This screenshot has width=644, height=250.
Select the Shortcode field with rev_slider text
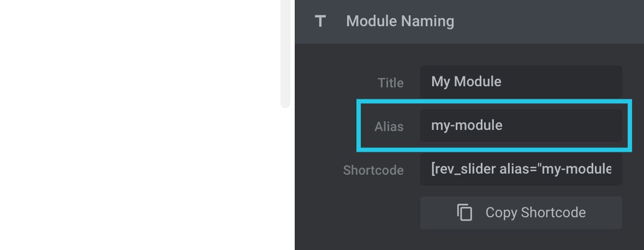521,169
